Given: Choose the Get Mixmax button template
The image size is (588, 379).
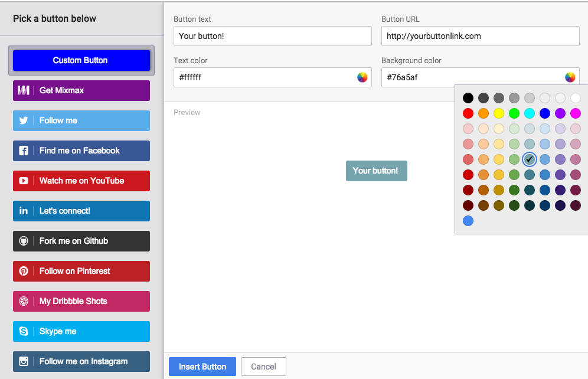Looking at the screenshot, I should click(81, 90).
